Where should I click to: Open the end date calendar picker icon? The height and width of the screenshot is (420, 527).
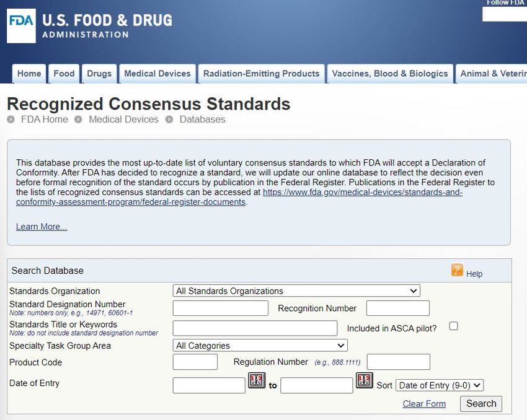pyautogui.click(x=364, y=381)
